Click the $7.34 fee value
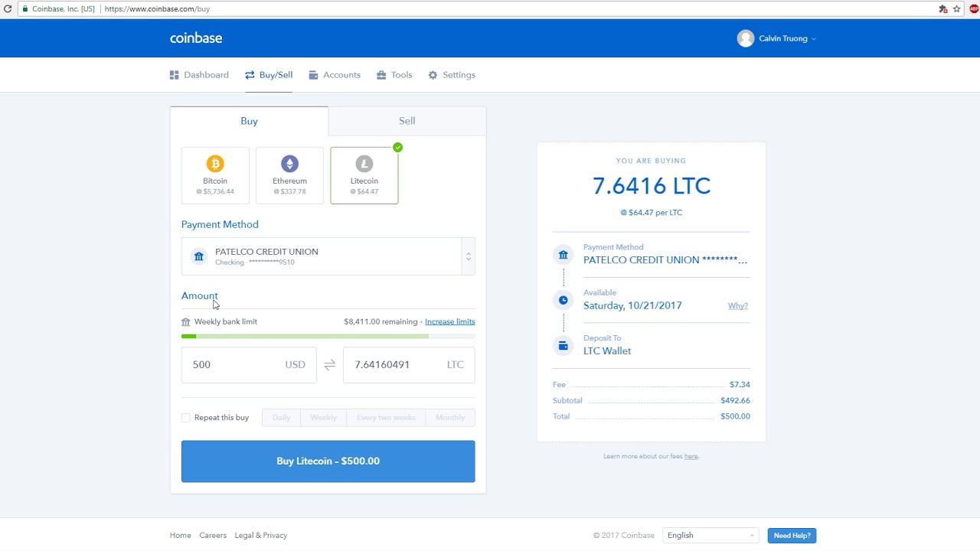The image size is (980, 551). (x=740, y=385)
